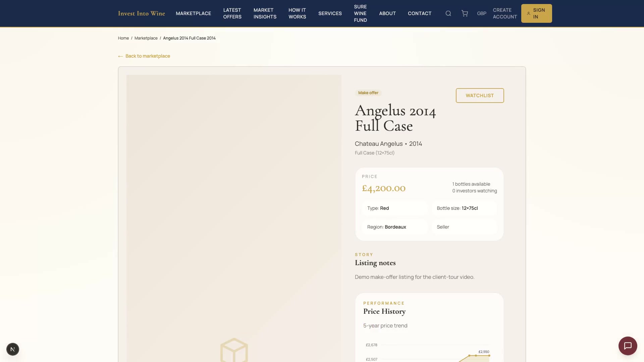This screenshot has width=644, height=362.
Task: Add wine using Watchlist button
Action: coord(480,96)
